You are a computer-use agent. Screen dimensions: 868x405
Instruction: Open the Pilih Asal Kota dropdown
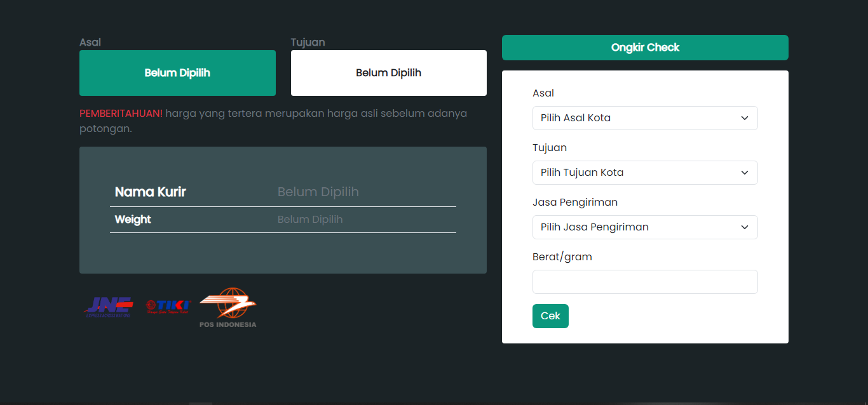(x=645, y=118)
